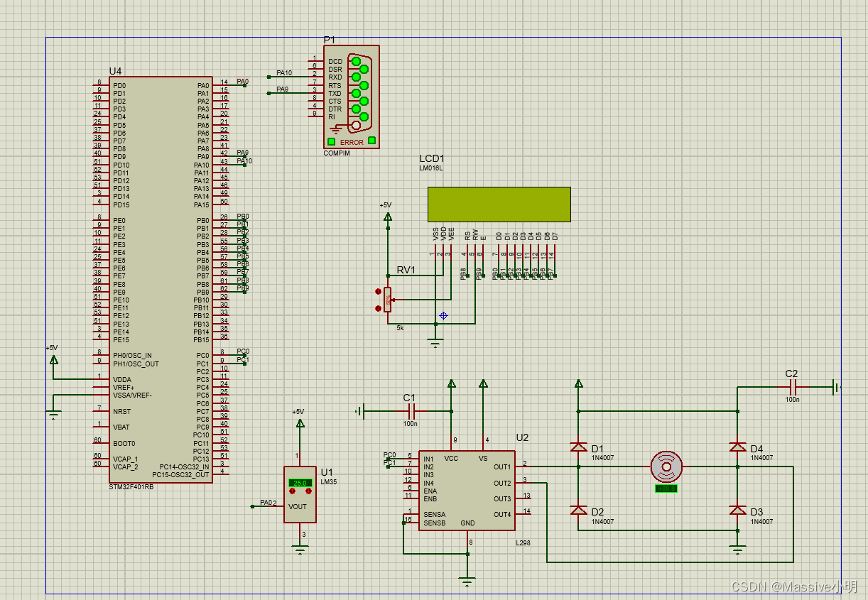The image size is (868, 600).
Task: Select the DC motor symbol
Action: pos(666,467)
